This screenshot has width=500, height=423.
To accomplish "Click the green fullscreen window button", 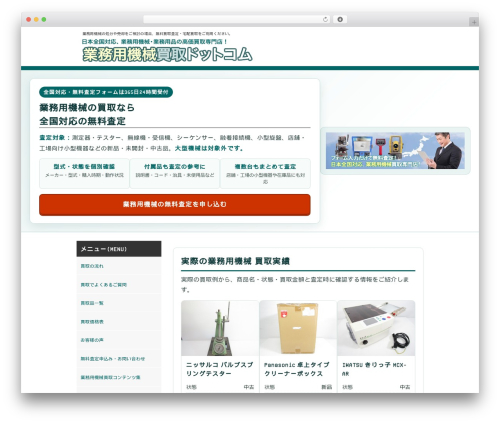I will pos(44,19).
